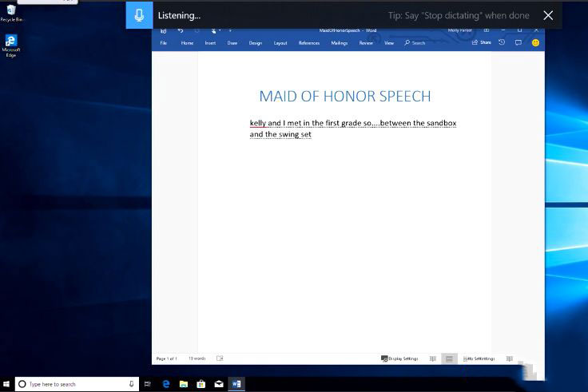Open the File menu in Word
The height and width of the screenshot is (392, 588).
164,43
